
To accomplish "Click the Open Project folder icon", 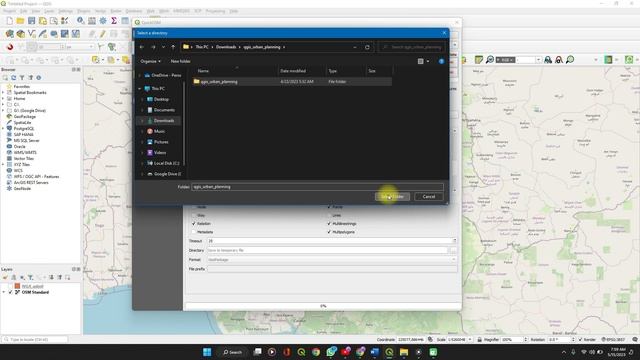I will pos(20,20).
